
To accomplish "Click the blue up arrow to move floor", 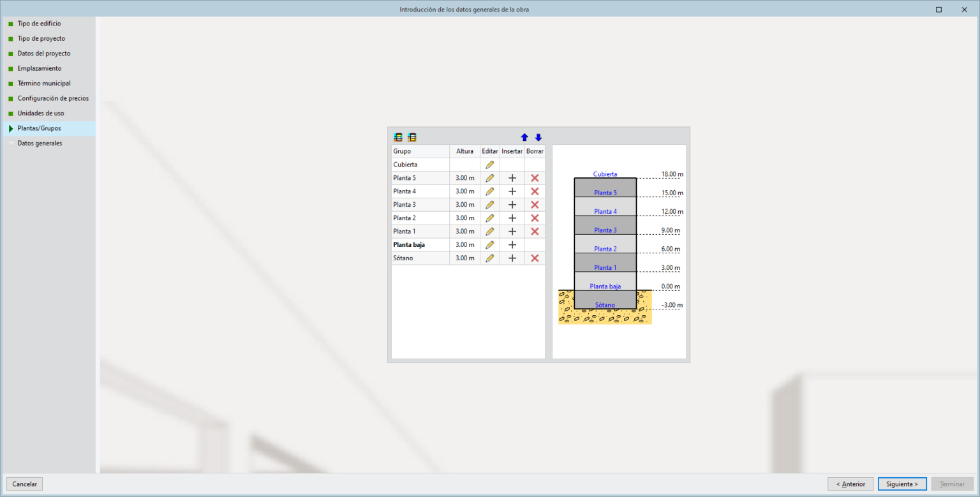I will (524, 137).
